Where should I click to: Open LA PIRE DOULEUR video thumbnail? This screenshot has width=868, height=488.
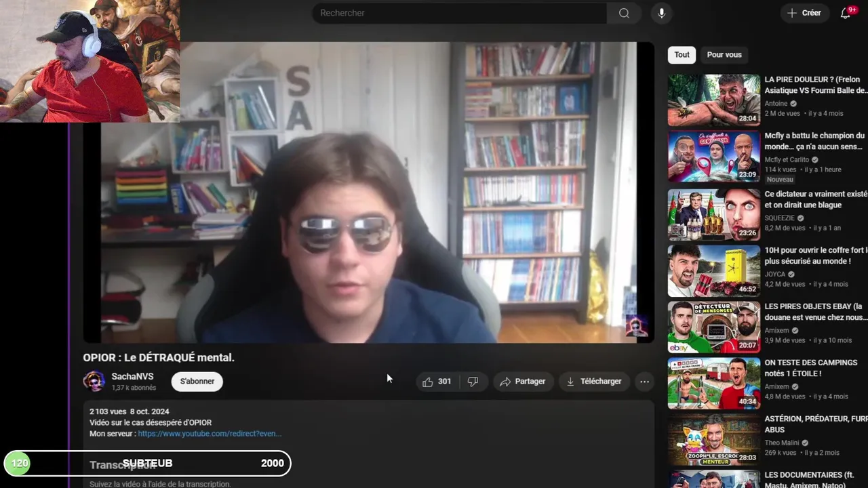click(714, 100)
